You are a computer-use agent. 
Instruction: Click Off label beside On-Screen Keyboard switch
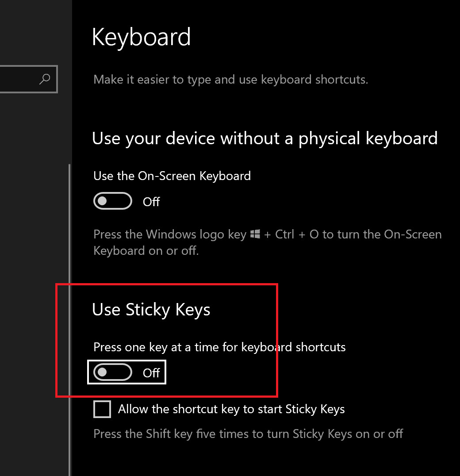click(151, 202)
